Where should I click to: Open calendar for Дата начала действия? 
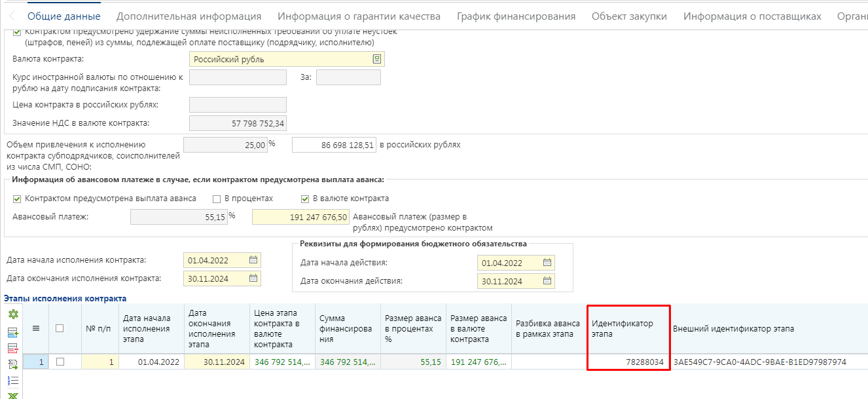pyautogui.click(x=547, y=262)
